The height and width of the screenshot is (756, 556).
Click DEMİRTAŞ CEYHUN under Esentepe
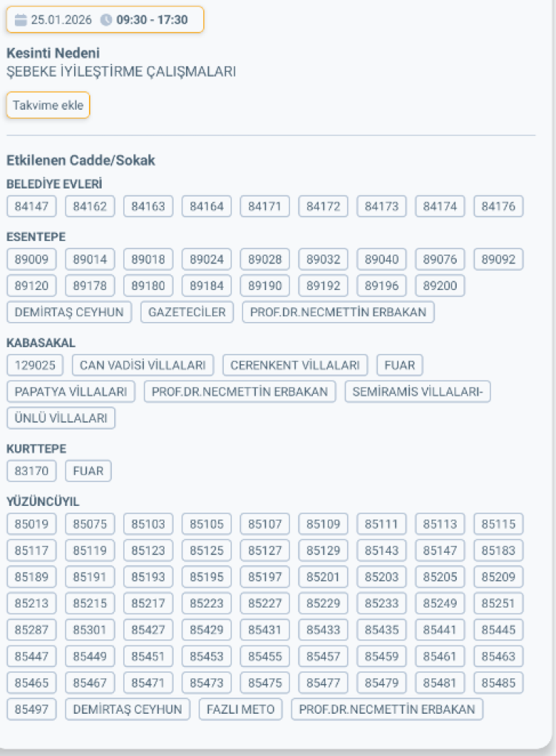[x=70, y=312]
